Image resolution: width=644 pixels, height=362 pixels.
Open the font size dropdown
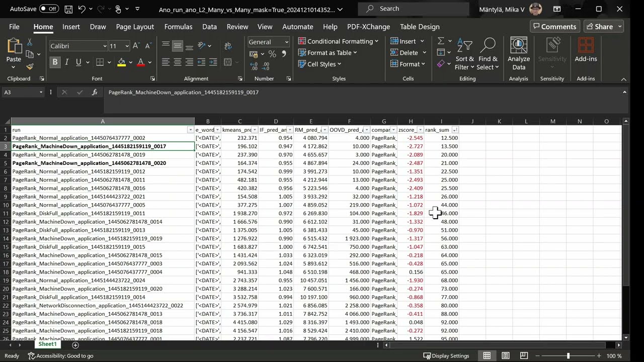(x=127, y=46)
